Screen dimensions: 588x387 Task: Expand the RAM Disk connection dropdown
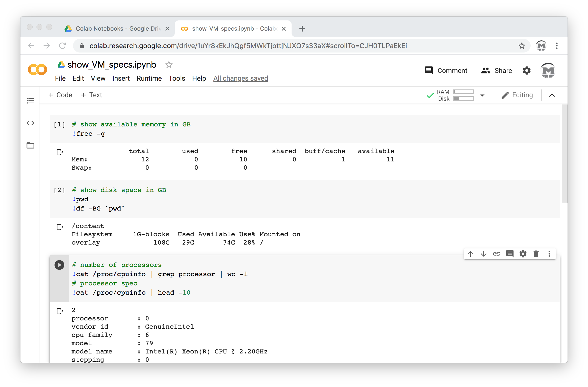[x=482, y=95]
